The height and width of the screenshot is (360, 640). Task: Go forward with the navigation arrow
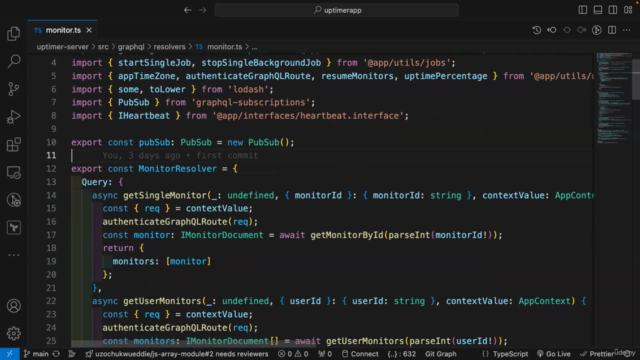click(202, 10)
